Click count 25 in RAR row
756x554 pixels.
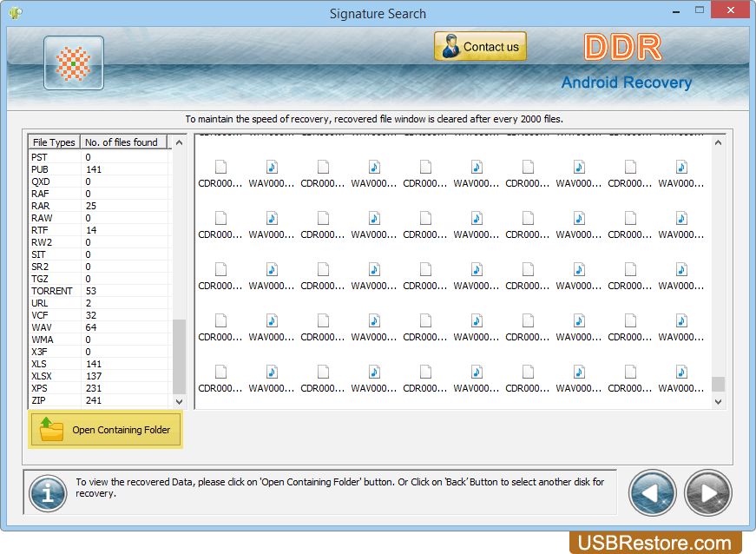91,206
